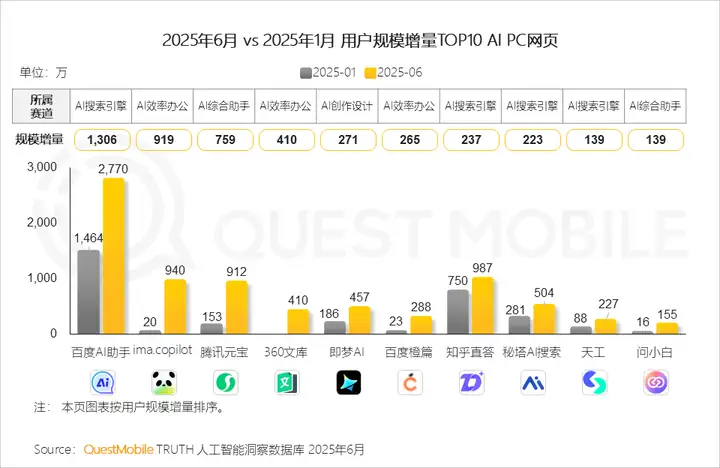The width and height of the screenshot is (720, 468).
Task: Click the 1,000 y-axis tick label
Action: 42,278
